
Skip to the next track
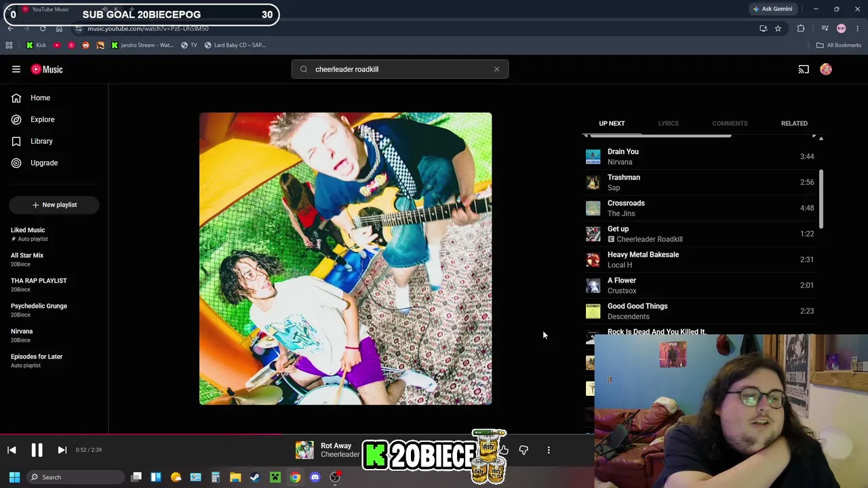(62, 450)
